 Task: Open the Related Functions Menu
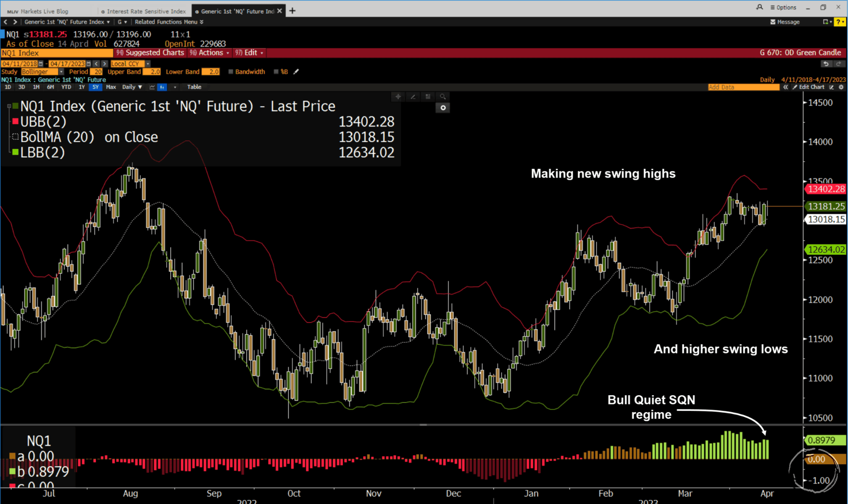point(169,22)
